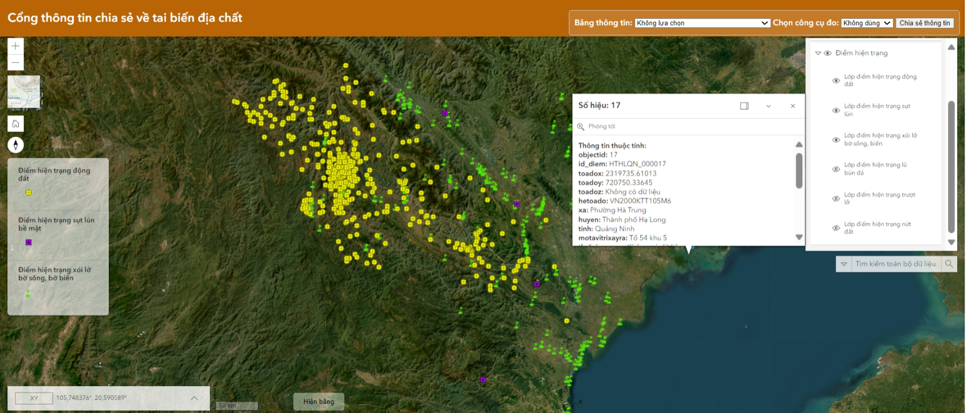Focus the Tìm kiếm toàn bộ dữ liệu search box
This screenshot has height=413, width=980.
click(896, 264)
